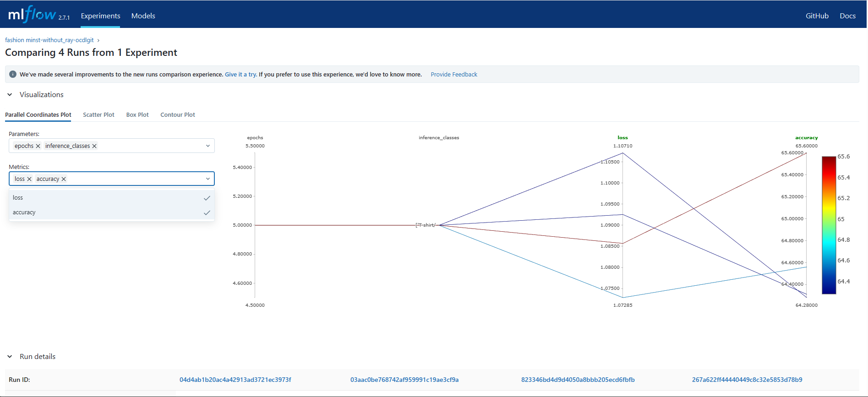Open run 04d4ab1b20ac4a42913ad3721ec3973f

(x=235, y=380)
